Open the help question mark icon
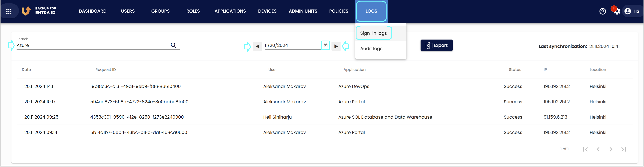Screen dimensions: 644x167 (x=603, y=11)
